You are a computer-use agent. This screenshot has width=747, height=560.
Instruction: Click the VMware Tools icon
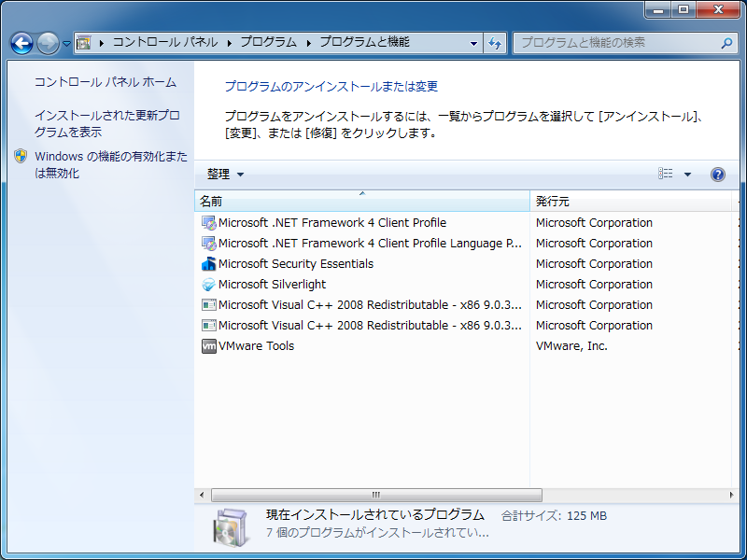pyautogui.click(x=208, y=346)
